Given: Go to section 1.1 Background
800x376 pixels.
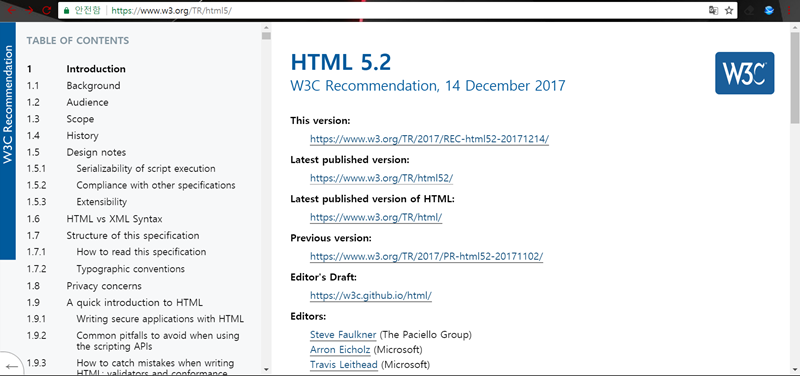Looking at the screenshot, I should point(93,86).
